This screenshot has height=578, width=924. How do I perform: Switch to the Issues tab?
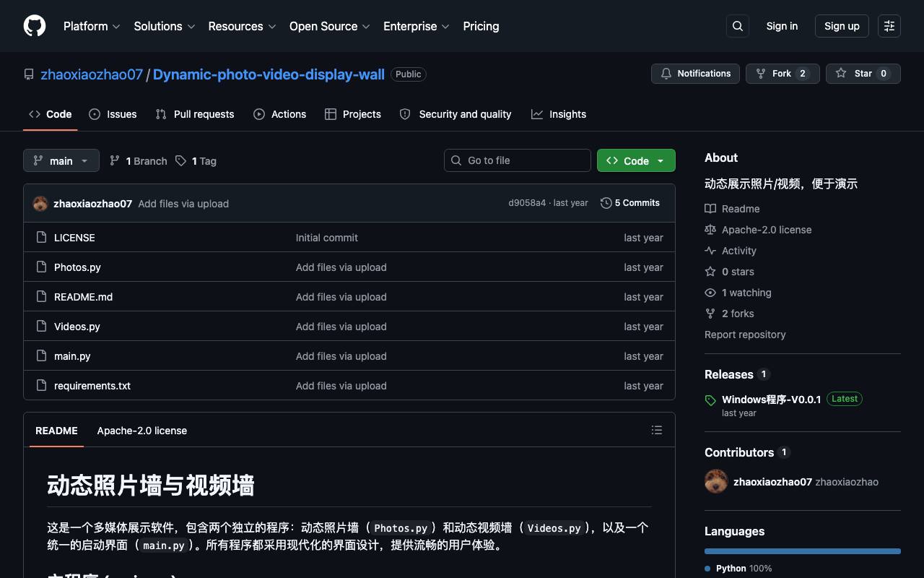[x=113, y=114]
